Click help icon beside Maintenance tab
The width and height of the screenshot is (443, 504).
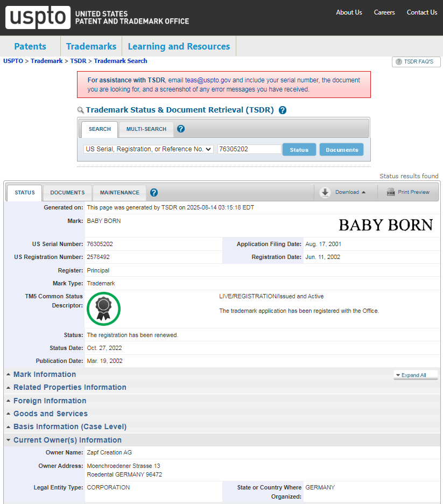[x=154, y=193]
